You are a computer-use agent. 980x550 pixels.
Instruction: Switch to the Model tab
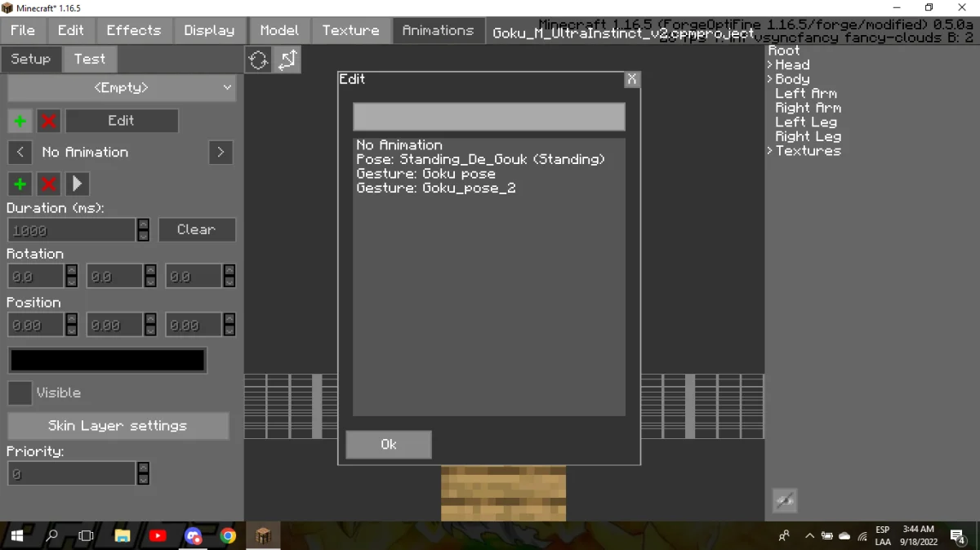tap(279, 31)
